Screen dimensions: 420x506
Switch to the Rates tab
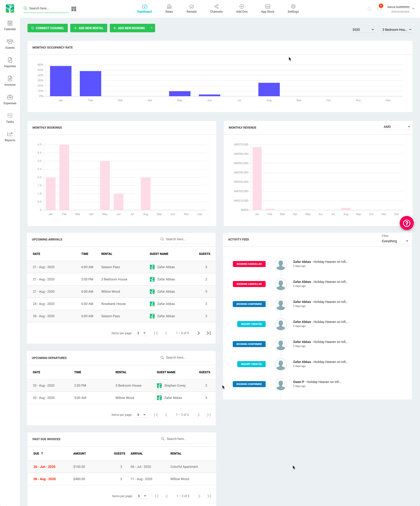169,9
